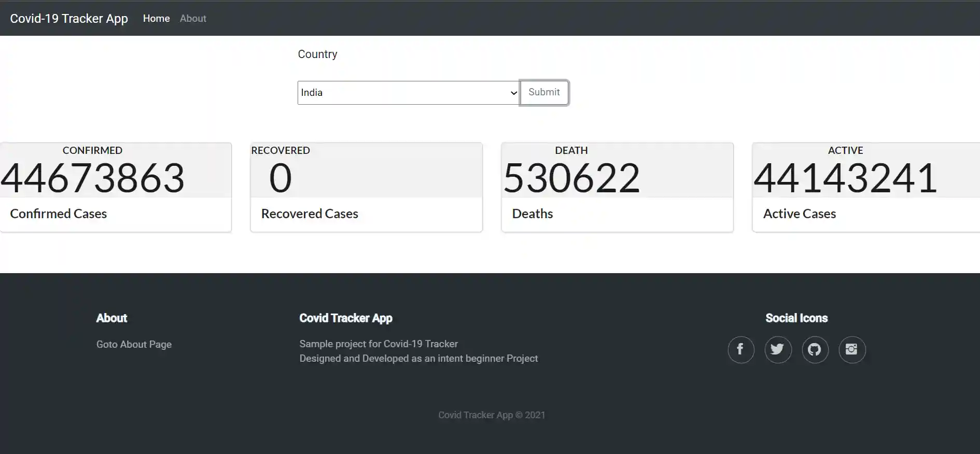Click the CONFIRMED card header
The image size is (980, 454).
pyautogui.click(x=92, y=150)
